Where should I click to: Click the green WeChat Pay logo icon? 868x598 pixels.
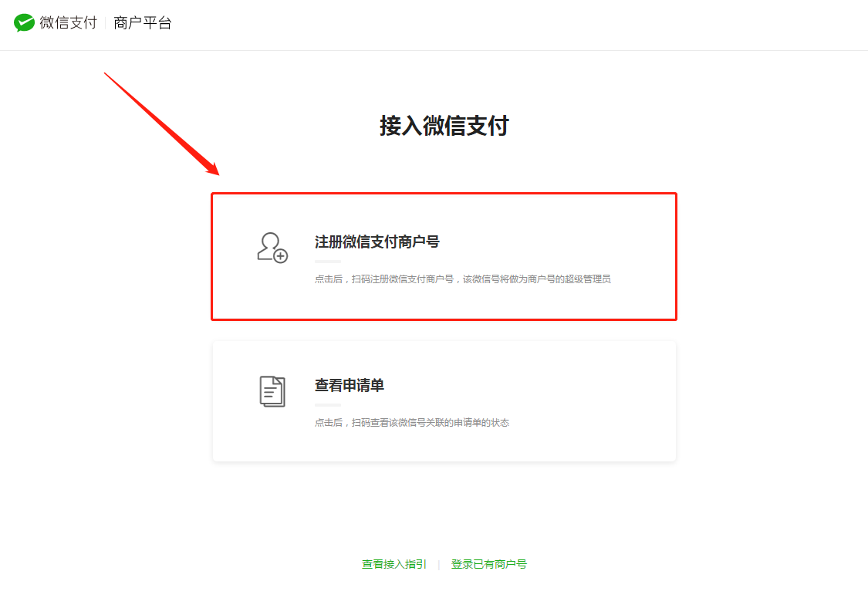click(x=25, y=23)
